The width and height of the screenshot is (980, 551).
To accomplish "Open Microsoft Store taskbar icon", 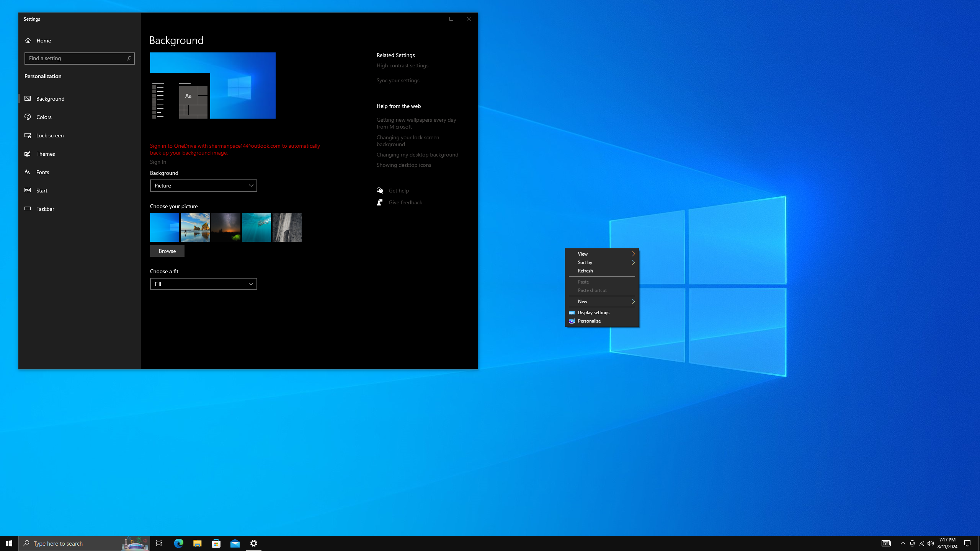I will click(216, 543).
